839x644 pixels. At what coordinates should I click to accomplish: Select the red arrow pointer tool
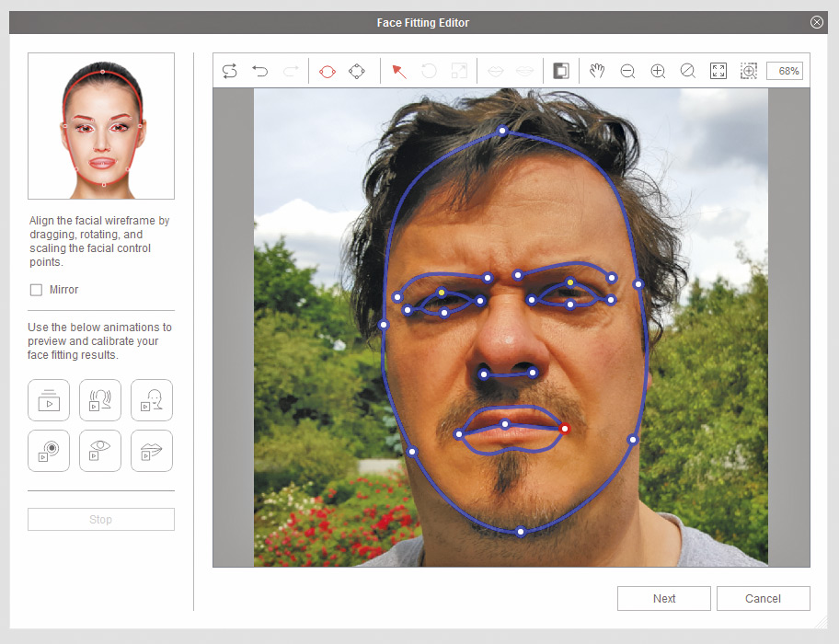[399, 71]
